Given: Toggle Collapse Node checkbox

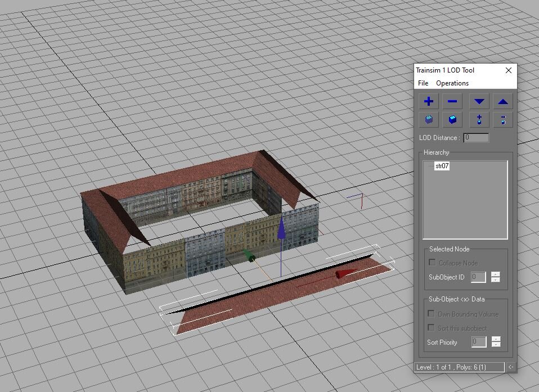Looking at the screenshot, I should [432, 263].
